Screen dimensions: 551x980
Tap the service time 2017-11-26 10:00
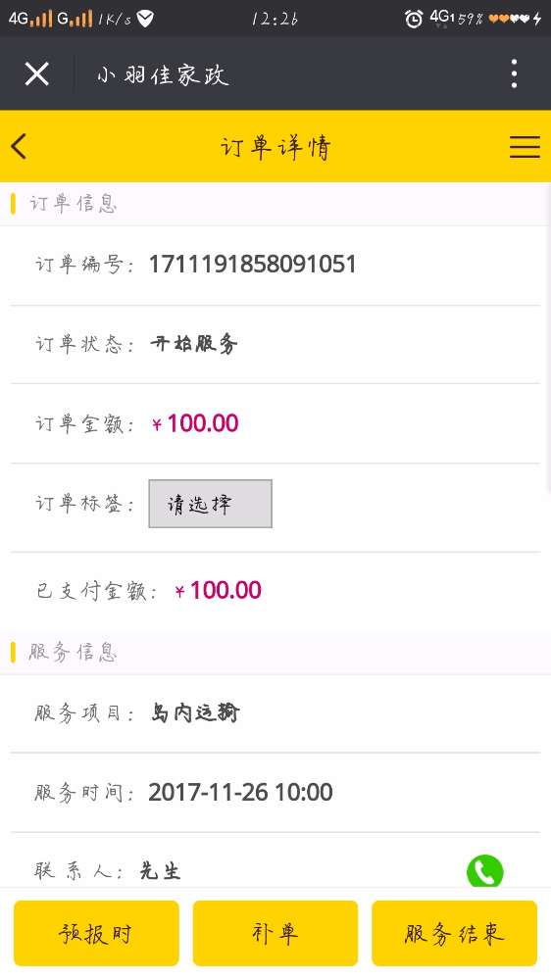pos(240,793)
